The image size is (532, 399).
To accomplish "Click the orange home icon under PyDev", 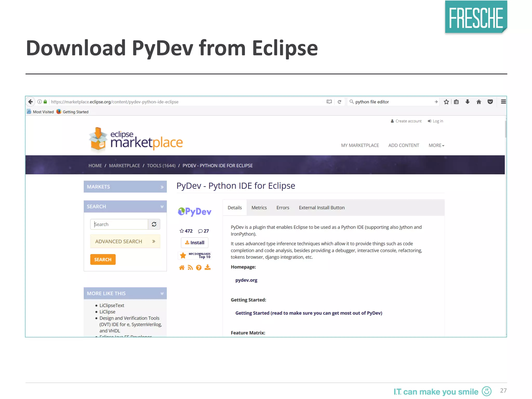I will click(x=182, y=268).
